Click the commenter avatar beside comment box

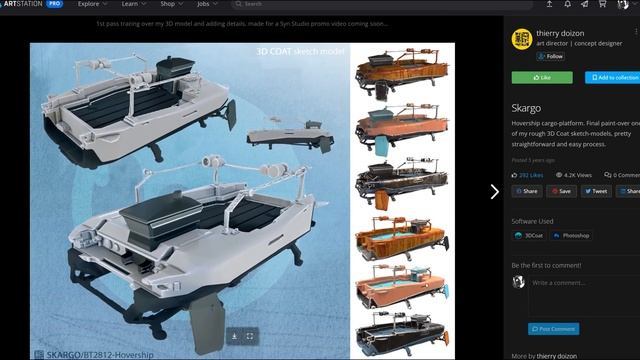point(518,282)
